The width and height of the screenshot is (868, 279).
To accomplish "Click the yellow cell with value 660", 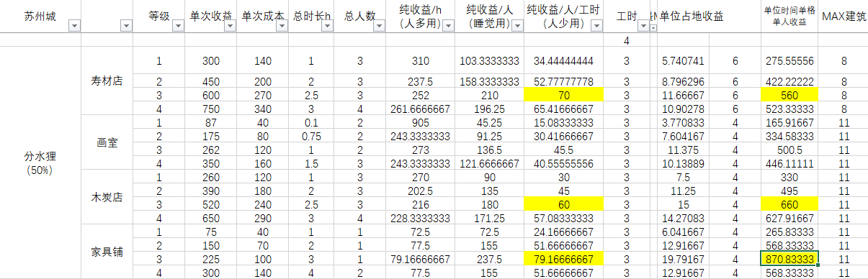I will point(789,204).
